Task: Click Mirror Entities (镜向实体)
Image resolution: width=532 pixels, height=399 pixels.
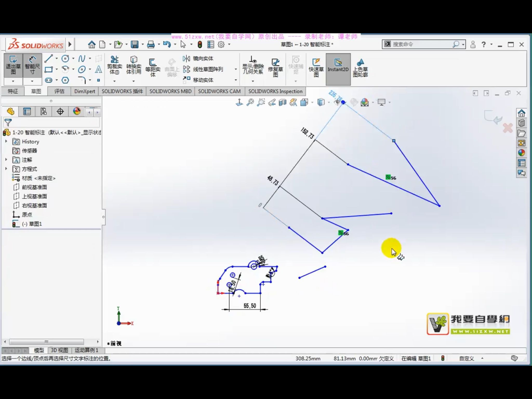Action: point(198,59)
